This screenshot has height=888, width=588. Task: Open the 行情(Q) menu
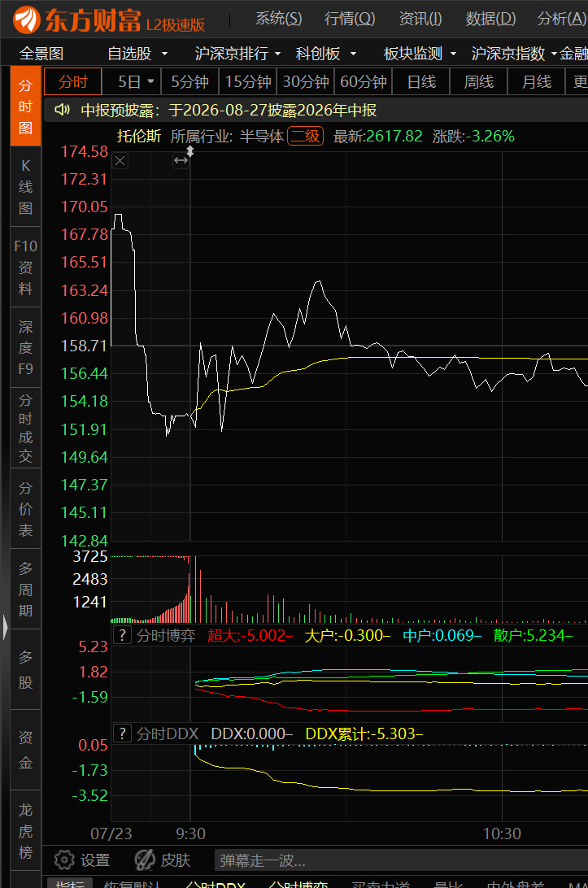350,19
